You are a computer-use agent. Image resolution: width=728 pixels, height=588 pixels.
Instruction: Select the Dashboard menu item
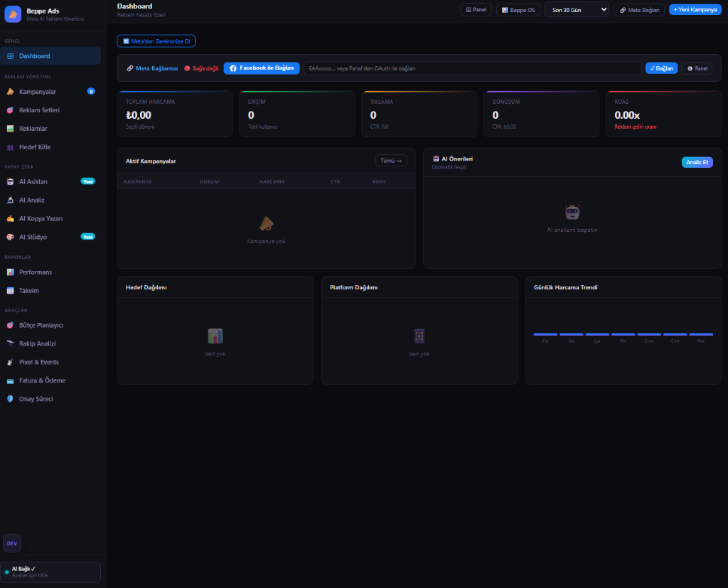click(x=34, y=56)
